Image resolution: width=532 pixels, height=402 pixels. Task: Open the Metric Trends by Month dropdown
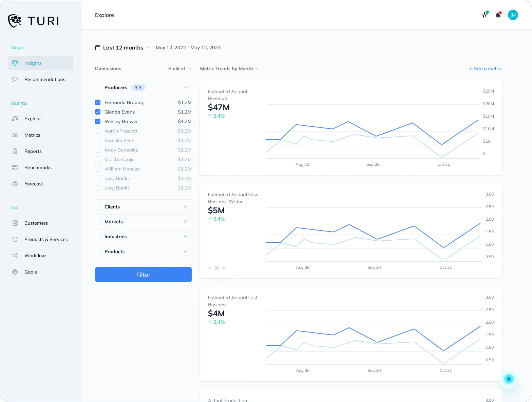(229, 68)
